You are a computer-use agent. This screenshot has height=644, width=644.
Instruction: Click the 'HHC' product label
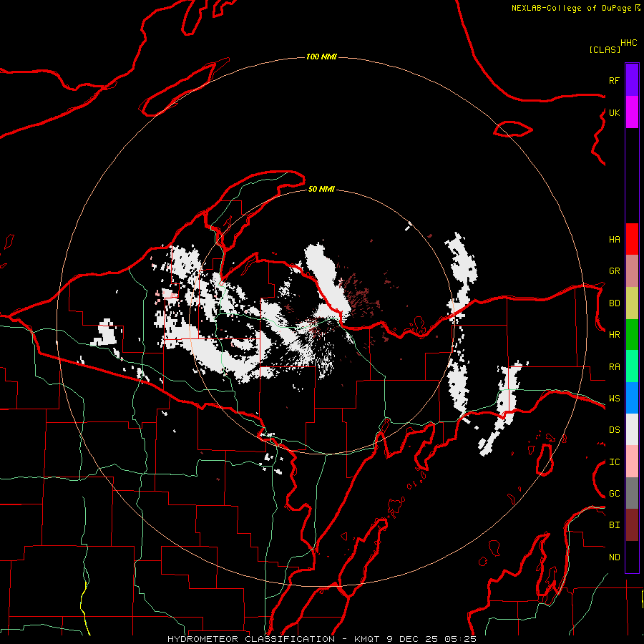[628, 43]
